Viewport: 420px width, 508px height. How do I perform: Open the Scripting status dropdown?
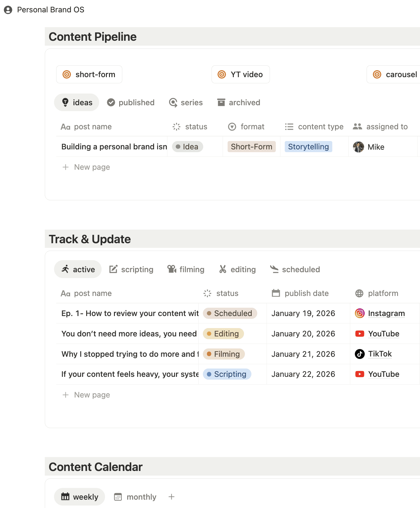[227, 374]
